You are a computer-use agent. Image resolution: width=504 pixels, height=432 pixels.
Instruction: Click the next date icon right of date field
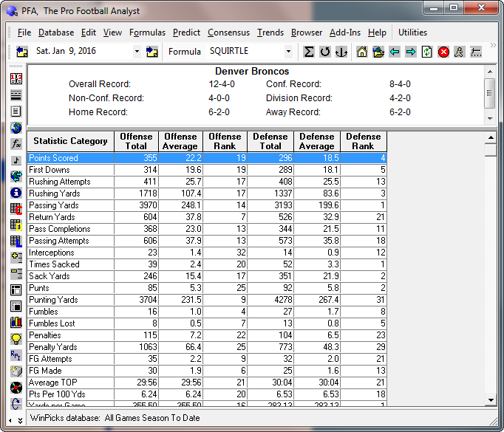152,52
